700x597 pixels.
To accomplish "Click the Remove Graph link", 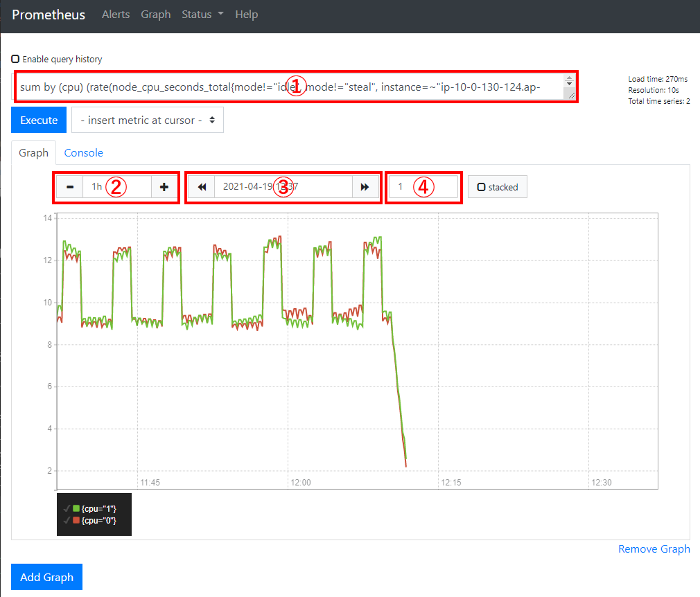I will [654, 549].
